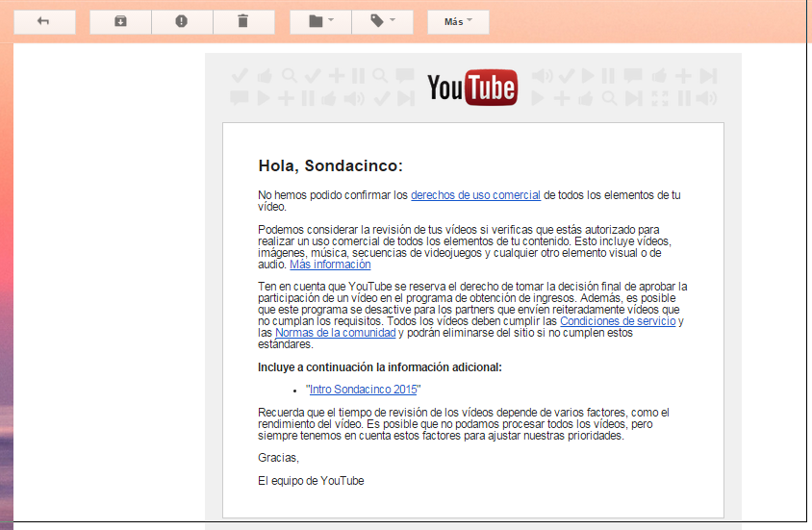Delete email using trash icon

[243, 22]
